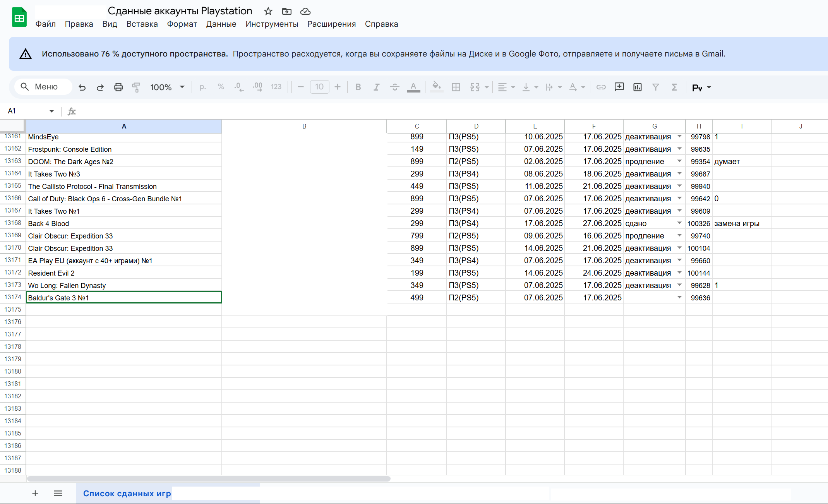Check cloud save status icon
This screenshot has width=828, height=504.
305,11
